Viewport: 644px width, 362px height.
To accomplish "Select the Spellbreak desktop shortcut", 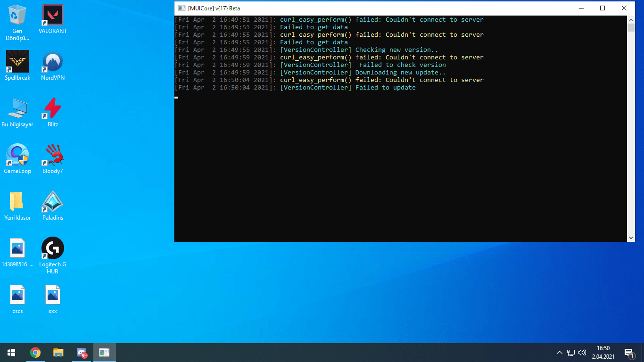I will pos(17,66).
